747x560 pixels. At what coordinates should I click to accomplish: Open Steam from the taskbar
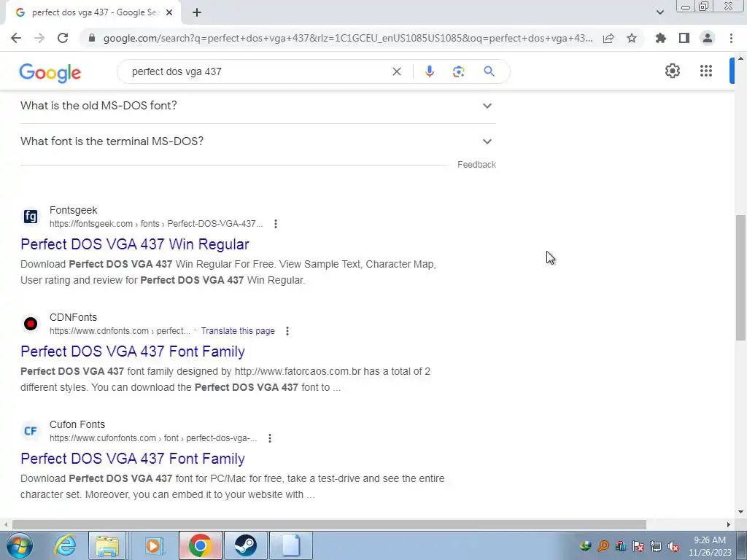(x=245, y=545)
